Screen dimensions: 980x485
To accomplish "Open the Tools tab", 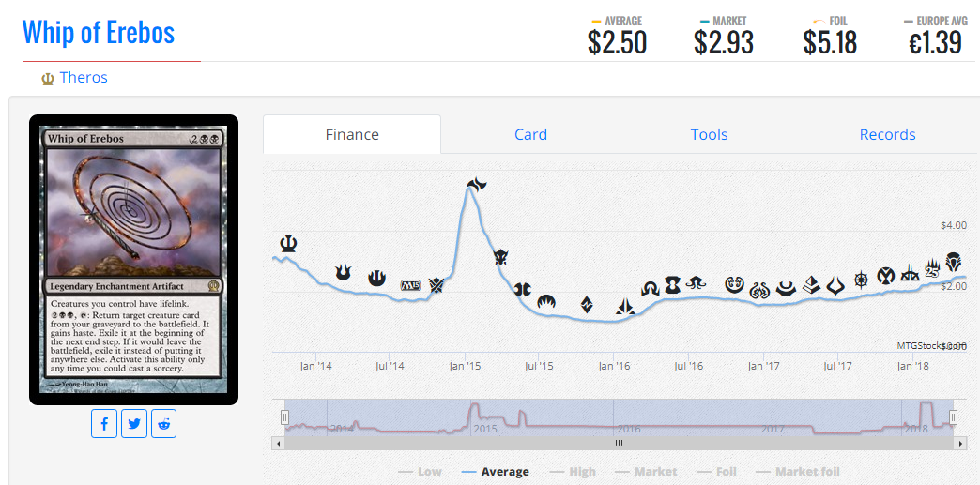I will [x=709, y=134].
